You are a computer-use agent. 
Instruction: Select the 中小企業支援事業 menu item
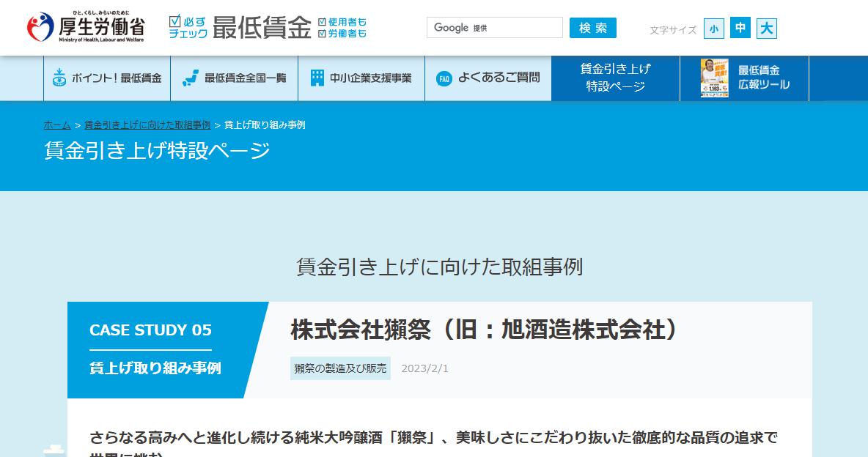point(361,78)
